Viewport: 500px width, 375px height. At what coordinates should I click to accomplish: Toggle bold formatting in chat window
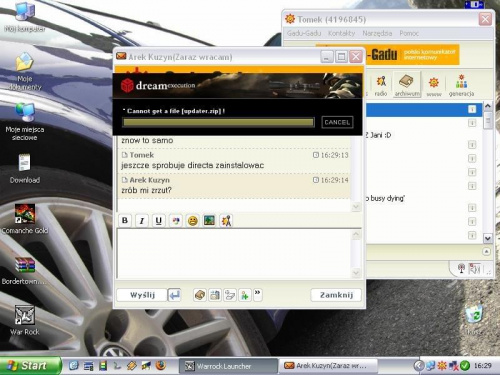click(125, 220)
